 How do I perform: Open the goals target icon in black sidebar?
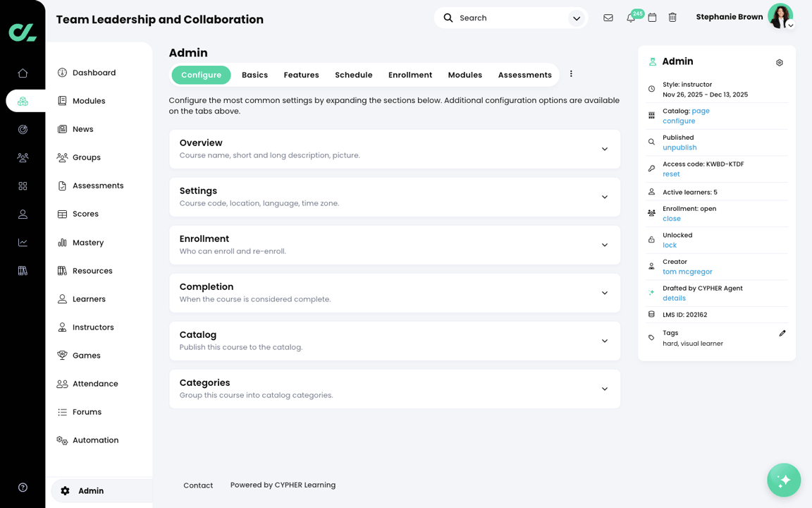[x=23, y=130]
